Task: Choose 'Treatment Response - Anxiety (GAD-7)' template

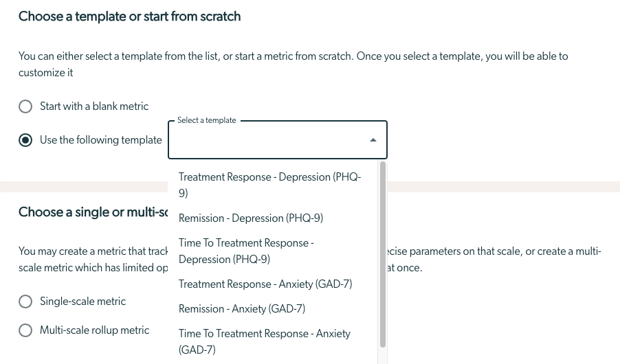Action: click(273, 284)
